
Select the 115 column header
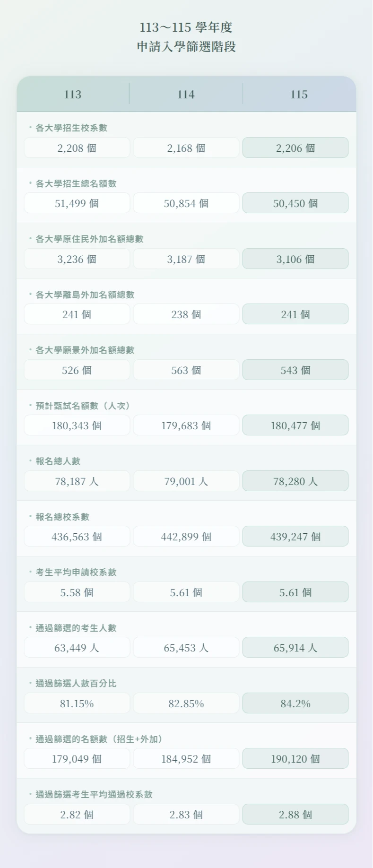[x=299, y=95]
